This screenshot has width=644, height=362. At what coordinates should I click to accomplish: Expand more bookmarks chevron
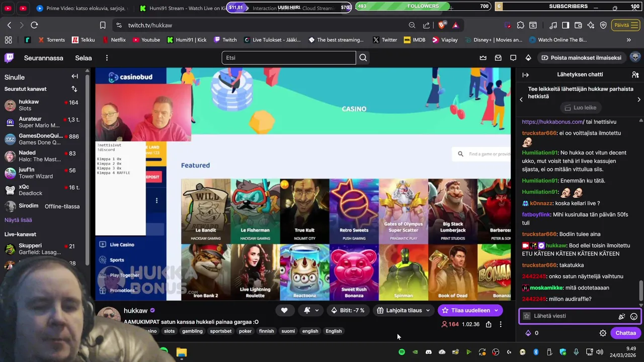tap(628, 40)
